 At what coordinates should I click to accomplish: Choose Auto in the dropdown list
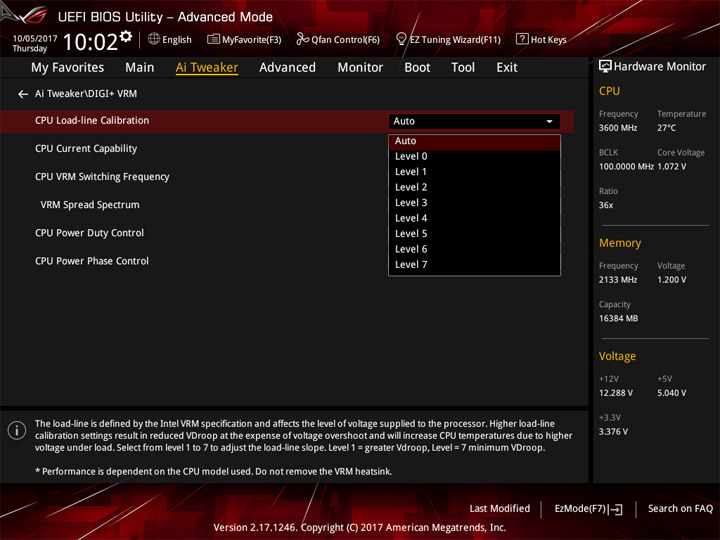474,141
